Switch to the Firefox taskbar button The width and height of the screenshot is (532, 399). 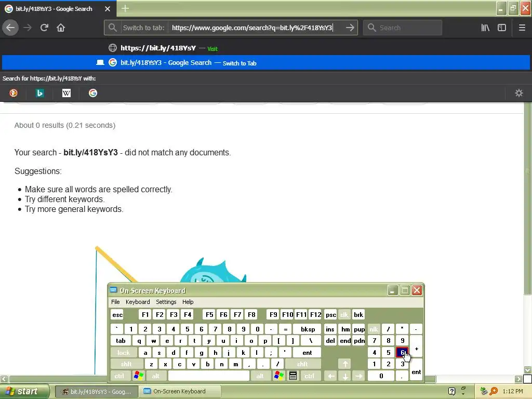[x=96, y=392]
